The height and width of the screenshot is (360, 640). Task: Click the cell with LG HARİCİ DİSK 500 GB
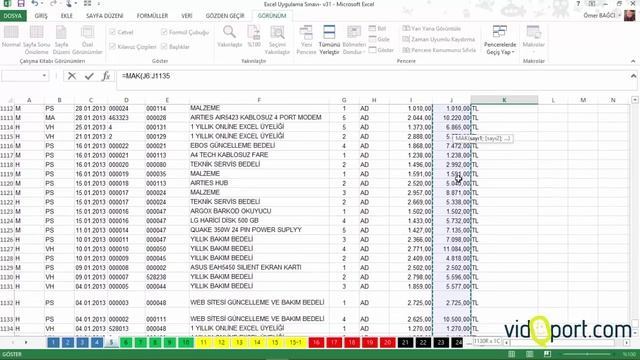coord(259,221)
